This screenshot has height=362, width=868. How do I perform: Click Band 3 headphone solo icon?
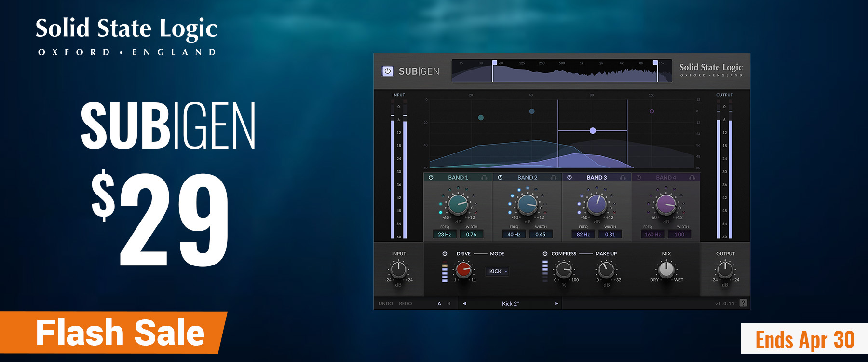tap(623, 178)
